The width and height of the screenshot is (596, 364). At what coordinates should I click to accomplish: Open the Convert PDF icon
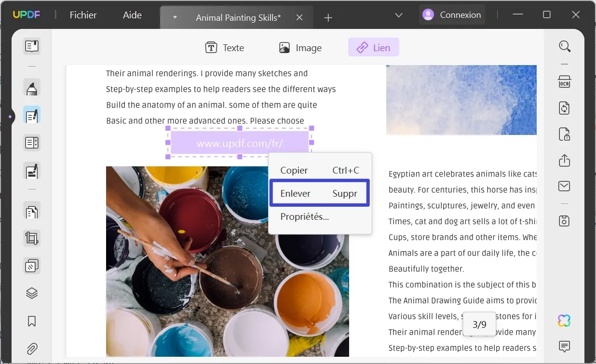click(x=565, y=108)
